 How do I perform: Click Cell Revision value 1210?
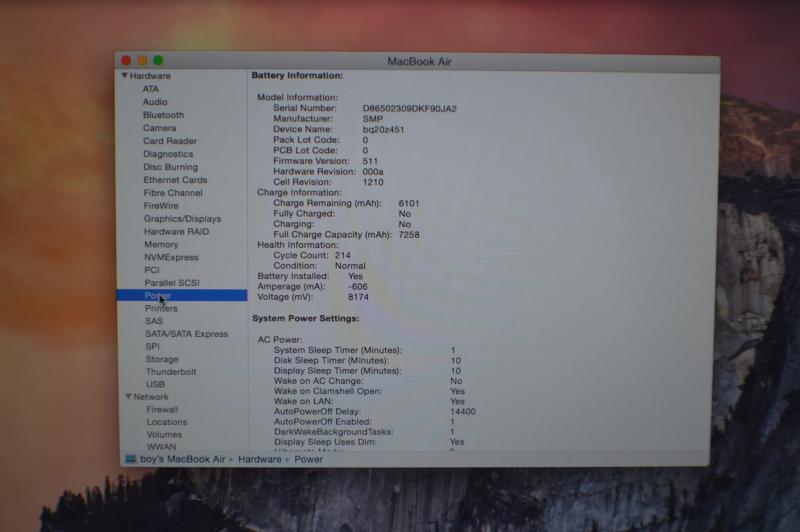pyautogui.click(x=373, y=182)
